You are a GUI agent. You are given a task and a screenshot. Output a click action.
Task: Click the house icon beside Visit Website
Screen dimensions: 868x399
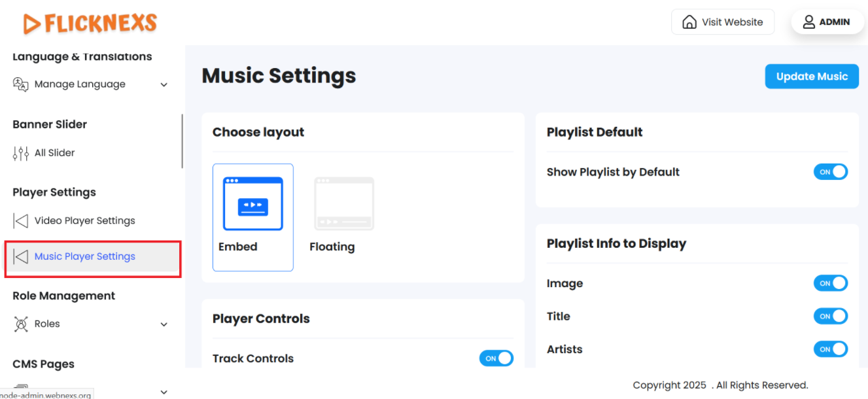[x=689, y=22]
